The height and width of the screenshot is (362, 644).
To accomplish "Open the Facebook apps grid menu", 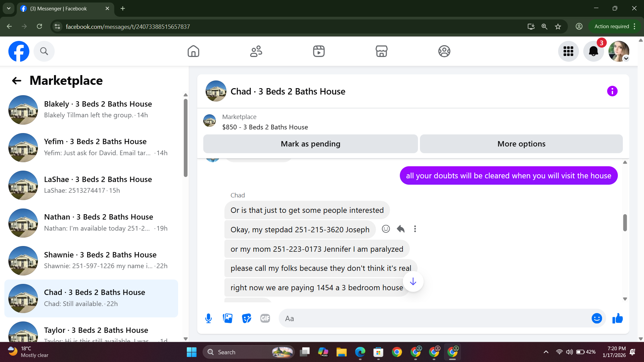I will pos(568,51).
